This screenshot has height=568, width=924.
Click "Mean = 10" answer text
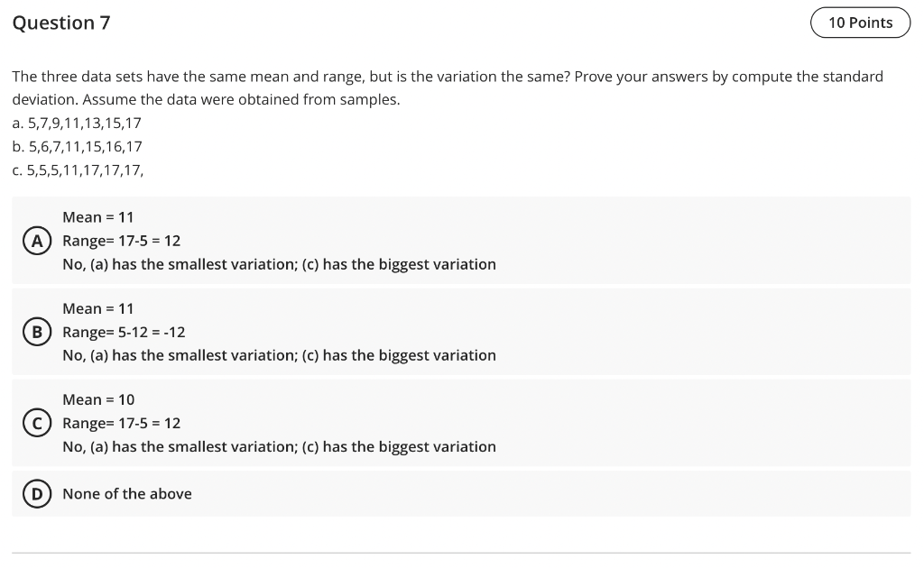point(98,399)
